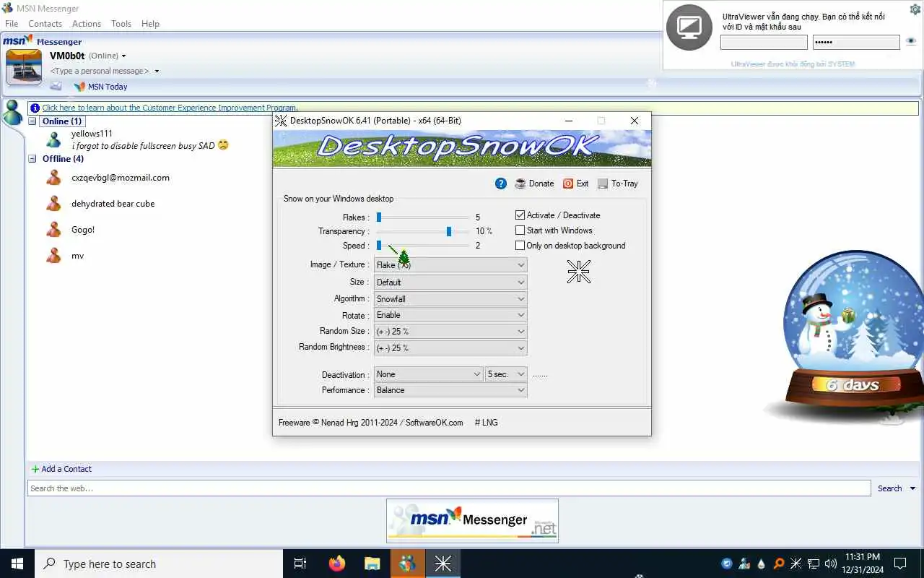This screenshot has height=578, width=924.
Task: Open the Rotate dropdown showing Enable
Action: coord(450,315)
